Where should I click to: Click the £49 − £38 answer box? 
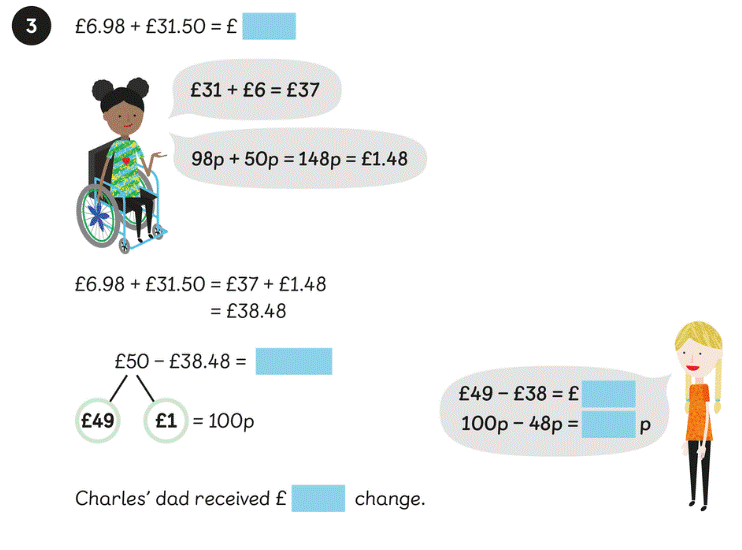[609, 394]
